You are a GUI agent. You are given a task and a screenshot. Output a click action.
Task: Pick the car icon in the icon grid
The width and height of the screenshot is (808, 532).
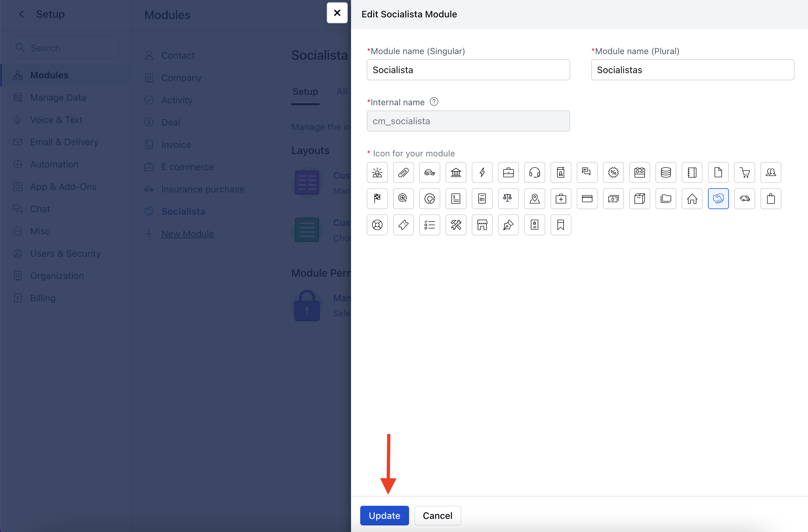[429, 172]
